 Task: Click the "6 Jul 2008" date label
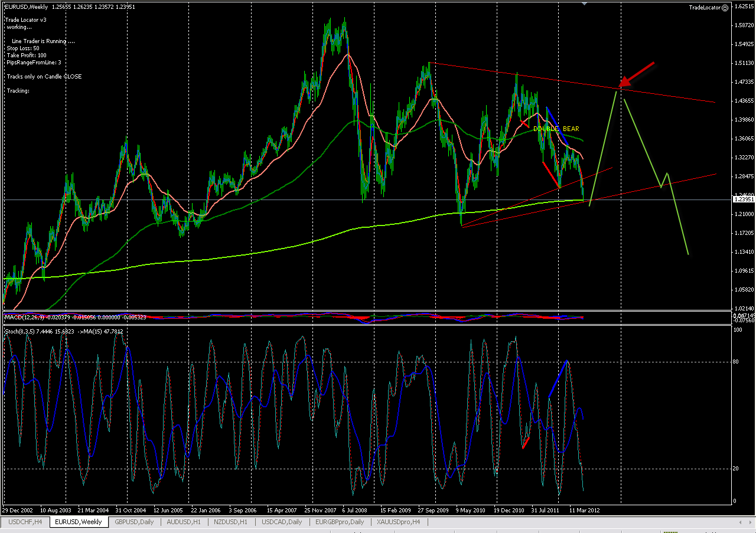pos(356,510)
